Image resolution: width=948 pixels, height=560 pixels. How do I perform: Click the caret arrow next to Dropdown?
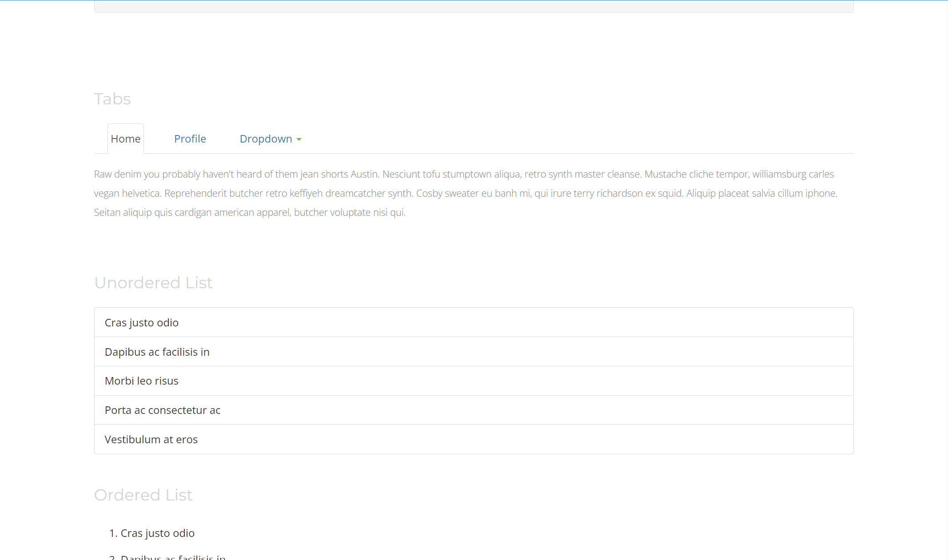(299, 139)
